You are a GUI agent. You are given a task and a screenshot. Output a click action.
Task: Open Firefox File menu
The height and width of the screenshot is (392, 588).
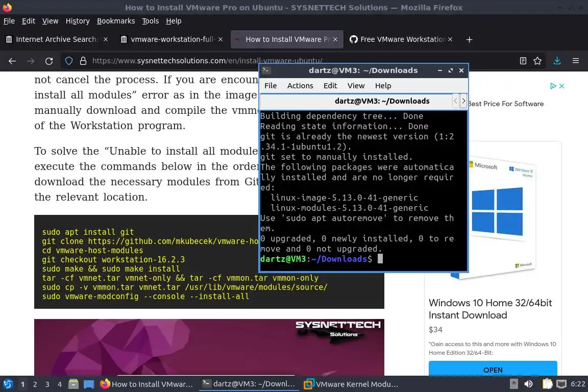(x=9, y=21)
